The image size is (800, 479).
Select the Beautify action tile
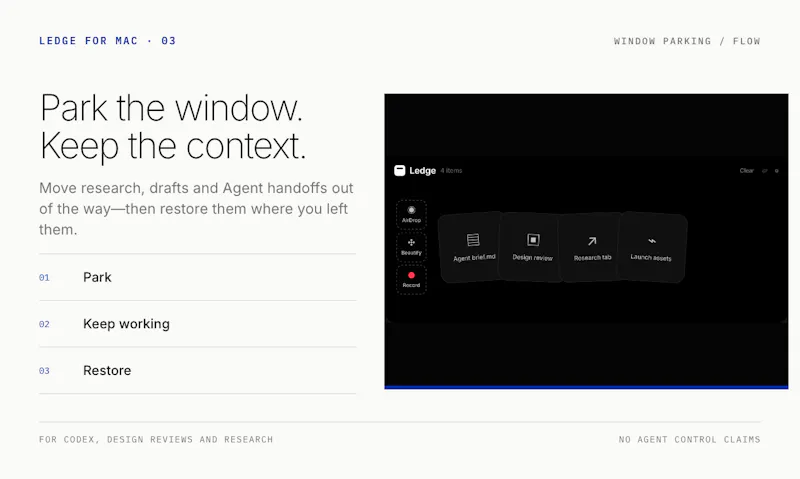[x=411, y=247]
